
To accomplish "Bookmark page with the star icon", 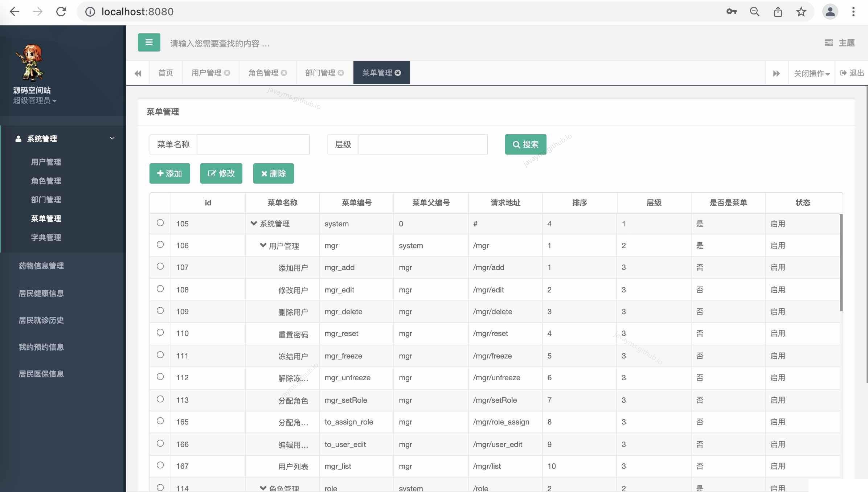I will pos(801,12).
